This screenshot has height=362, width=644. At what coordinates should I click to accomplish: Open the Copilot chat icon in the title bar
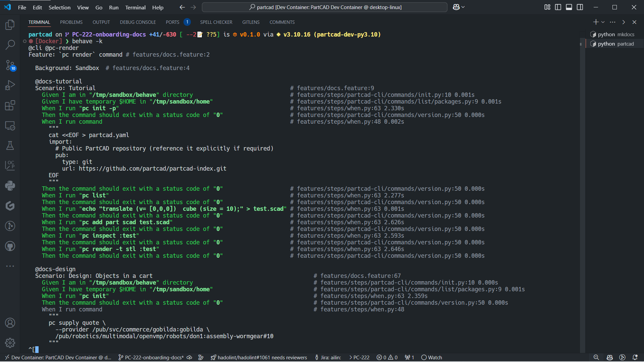pos(456,7)
